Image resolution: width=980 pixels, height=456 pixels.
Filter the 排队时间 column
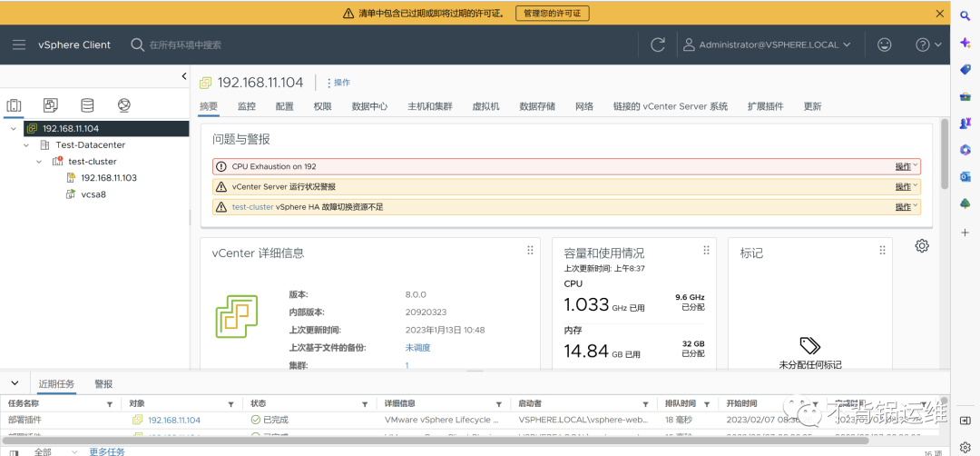click(x=706, y=404)
